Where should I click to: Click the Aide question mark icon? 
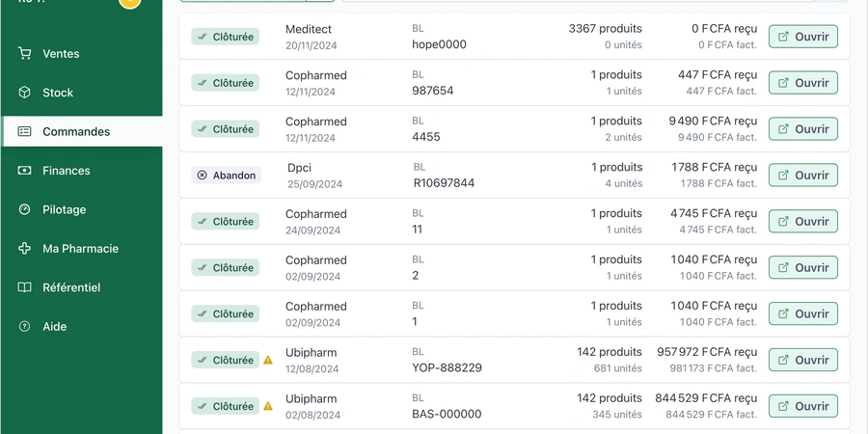(x=24, y=327)
